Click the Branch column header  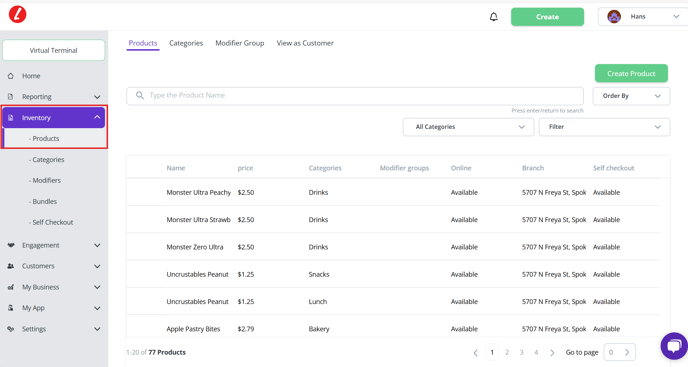(533, 168)
